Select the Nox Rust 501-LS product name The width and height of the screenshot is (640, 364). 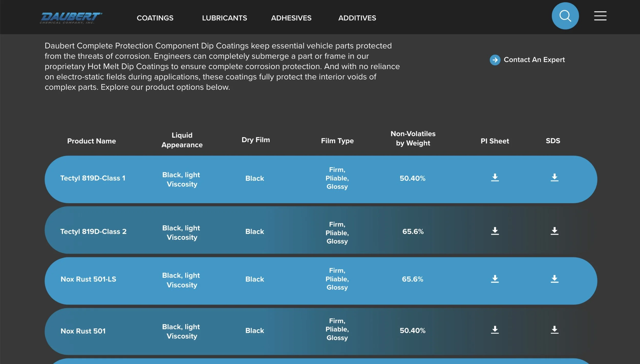(x=88, y=279)
